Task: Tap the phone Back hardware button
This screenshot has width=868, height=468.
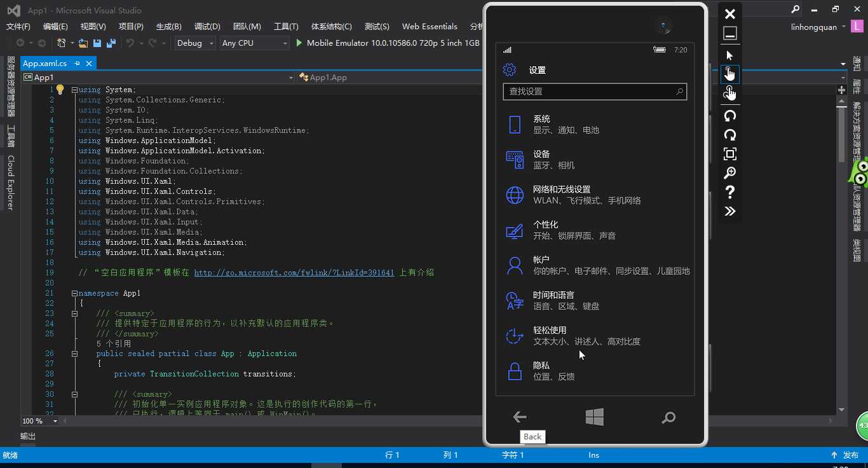Action: (x=520, y=417)
